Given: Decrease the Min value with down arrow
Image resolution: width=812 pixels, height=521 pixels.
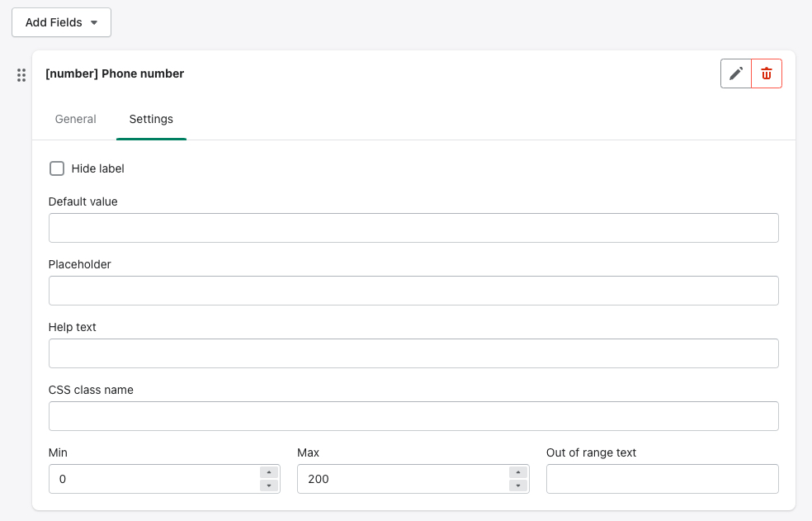Looking at the screenshot, I should click(270, 485).
